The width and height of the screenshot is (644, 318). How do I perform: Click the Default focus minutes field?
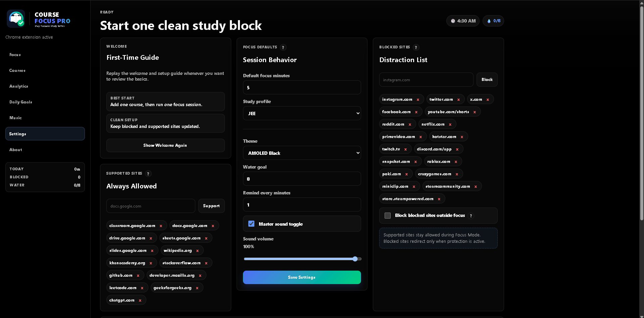point(302,88)
